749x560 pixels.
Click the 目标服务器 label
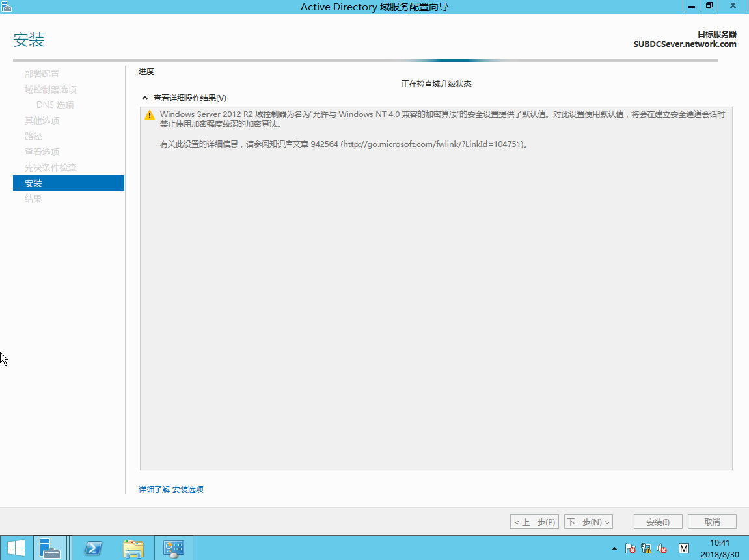717,34
